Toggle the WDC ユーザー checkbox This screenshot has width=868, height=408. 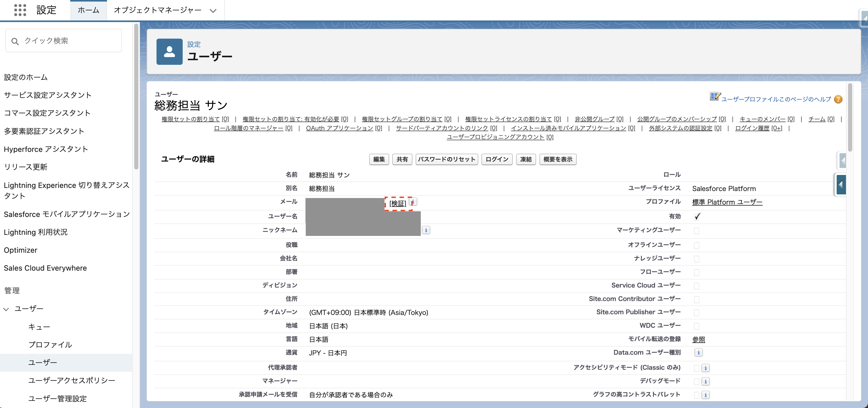[x=696, y=326]
